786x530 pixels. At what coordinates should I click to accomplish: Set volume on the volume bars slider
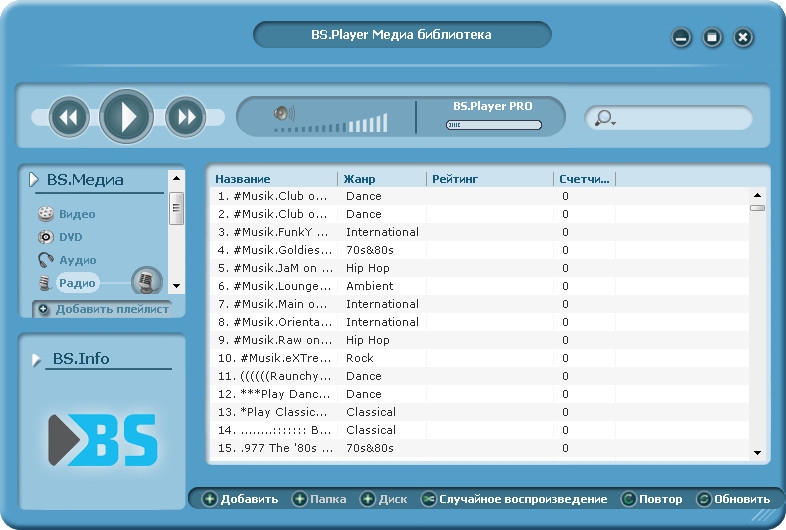coord(331,124)
